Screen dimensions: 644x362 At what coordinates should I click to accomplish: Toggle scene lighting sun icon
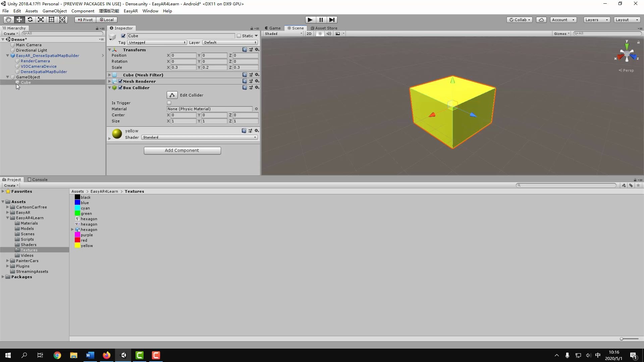320,34
